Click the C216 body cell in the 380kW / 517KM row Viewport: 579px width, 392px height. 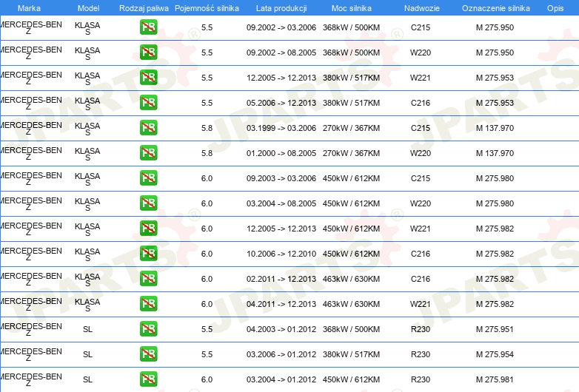point(421,103)
